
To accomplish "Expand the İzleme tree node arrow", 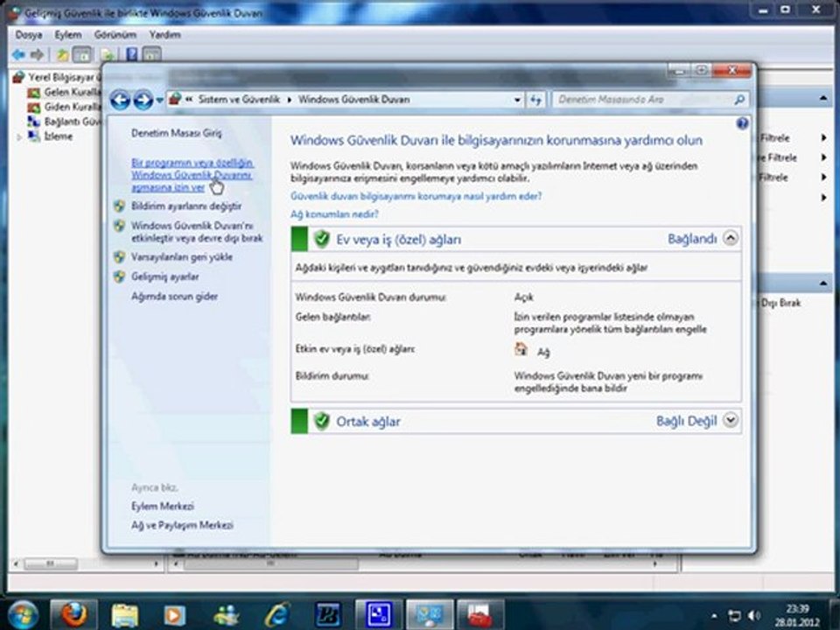I will (x=19, y=137).
